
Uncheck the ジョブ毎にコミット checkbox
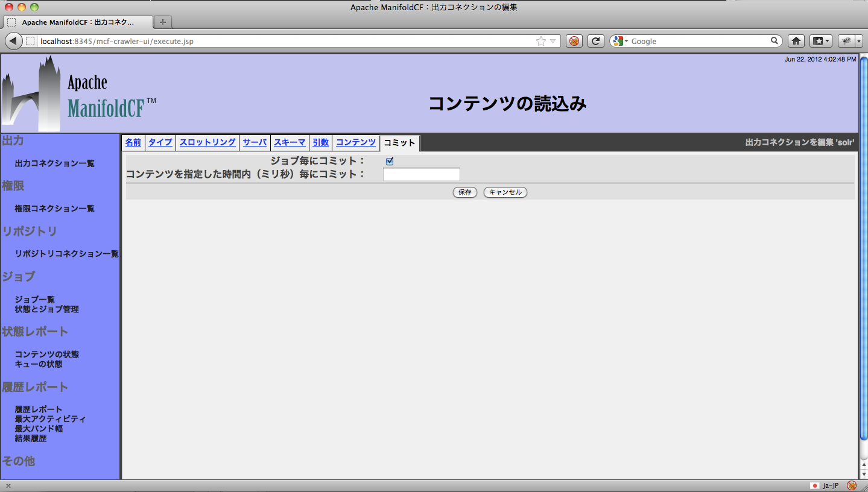[390, 161]
